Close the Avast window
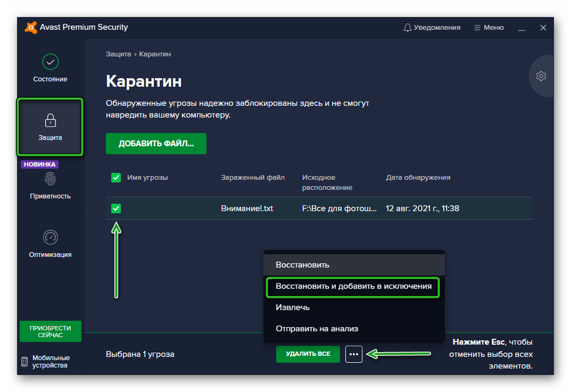Image resolution: width=571 pixels, height=392 pixels. tap(543, 28)
